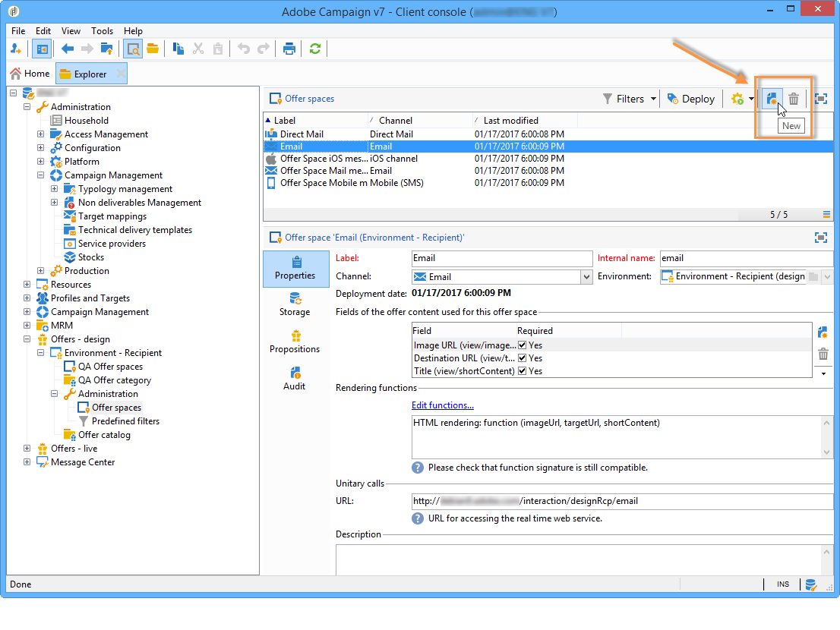Open the Edit menu
Viewport: 840px width, 630px height.
[43, 31]
